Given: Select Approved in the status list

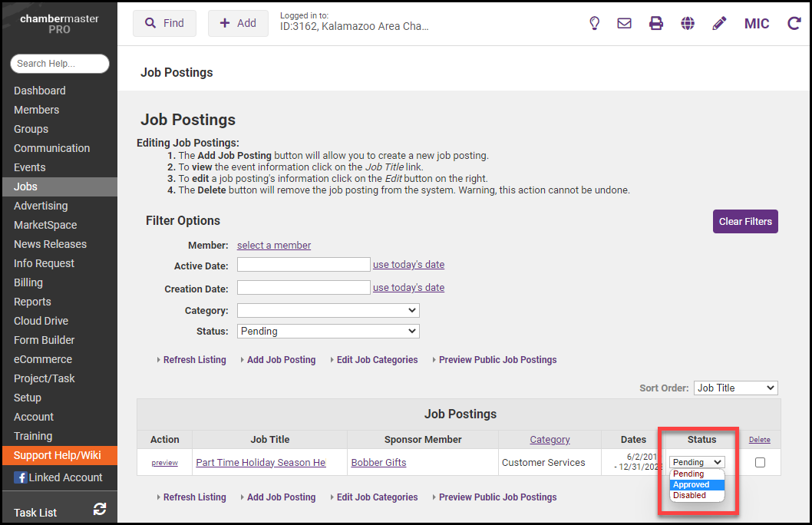Looking at the screenshot, I should coord(691,484).
